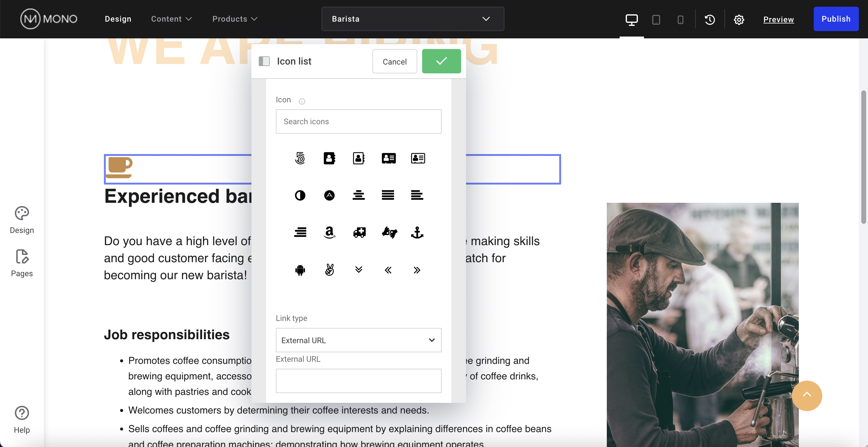Click the page vertical scrollbar
Viewport: 868px width, 447px height.
click(864, 157)
